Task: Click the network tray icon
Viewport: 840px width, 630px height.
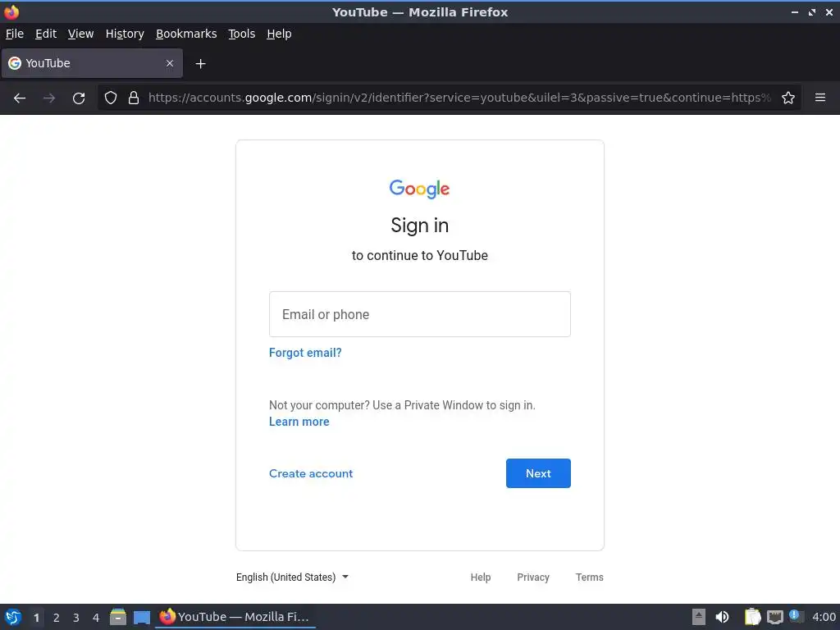Action: point(774,617)
